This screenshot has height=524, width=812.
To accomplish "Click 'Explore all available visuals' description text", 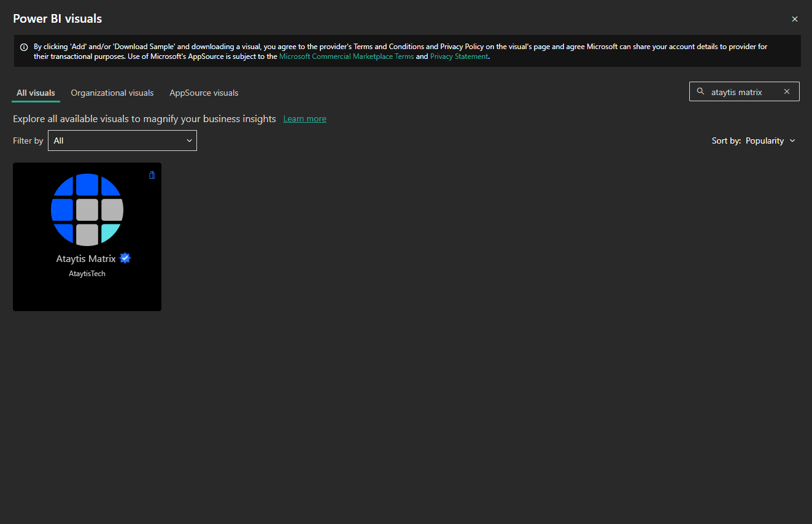I will coord(144,119).
